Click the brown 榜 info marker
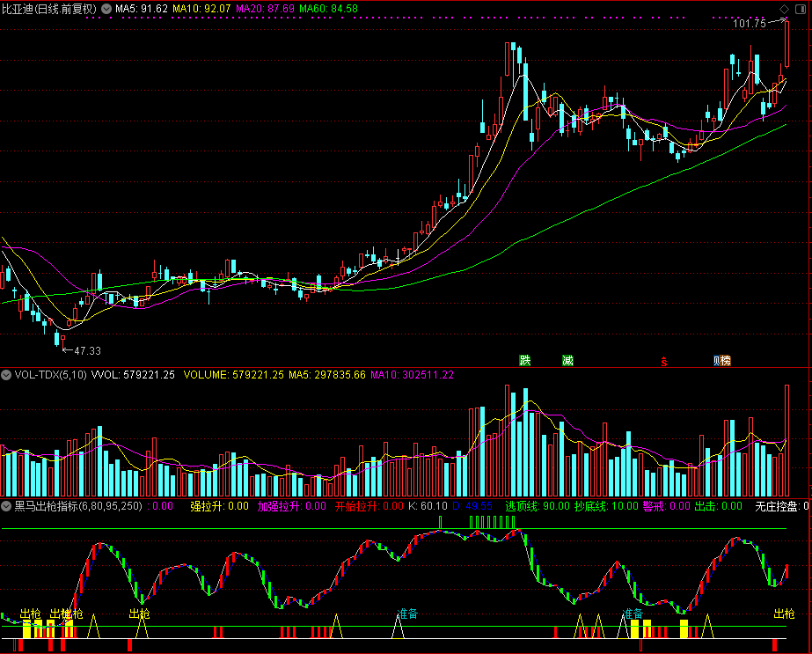The width and height of the screenshot is (812, 654). [726, 360]
